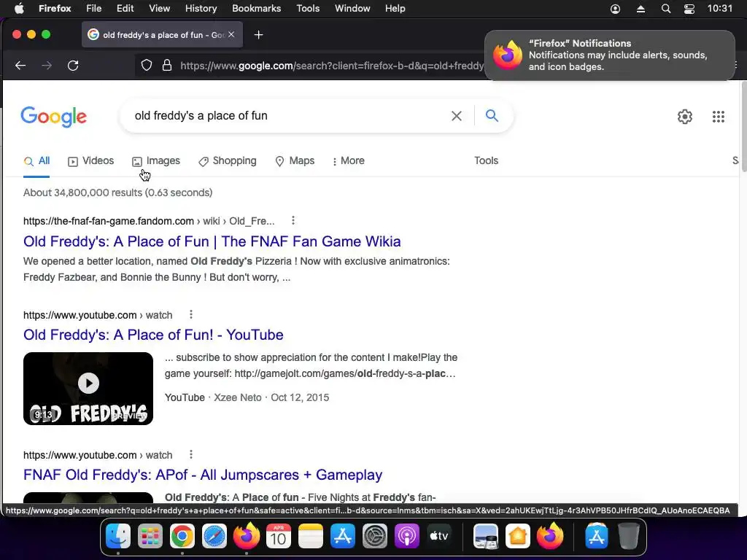The height and width of the screenshot is (560, 747).
Task: Reload the page with the refresh icon
Action: tap(73, 65)
